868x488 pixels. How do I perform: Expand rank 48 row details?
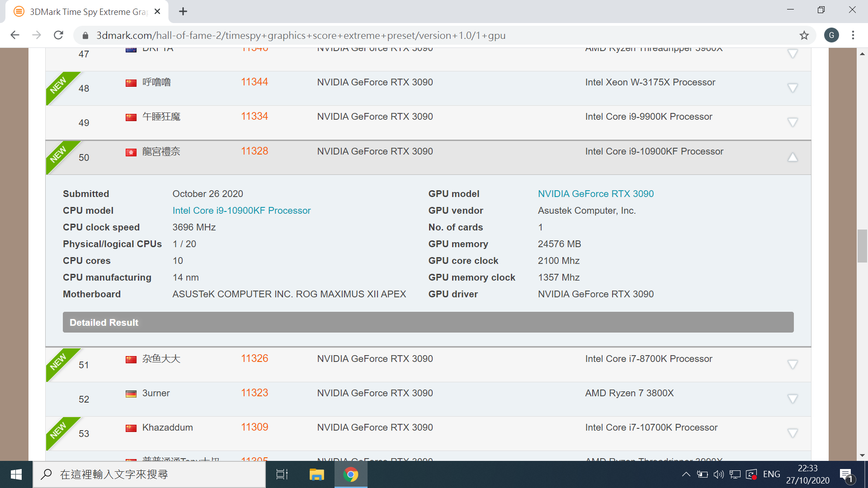pyautogui.click(x=793, y=88)
